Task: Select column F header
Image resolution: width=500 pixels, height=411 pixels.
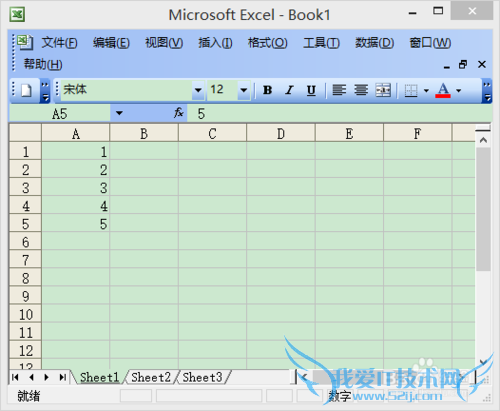Action: pos(418,134)
